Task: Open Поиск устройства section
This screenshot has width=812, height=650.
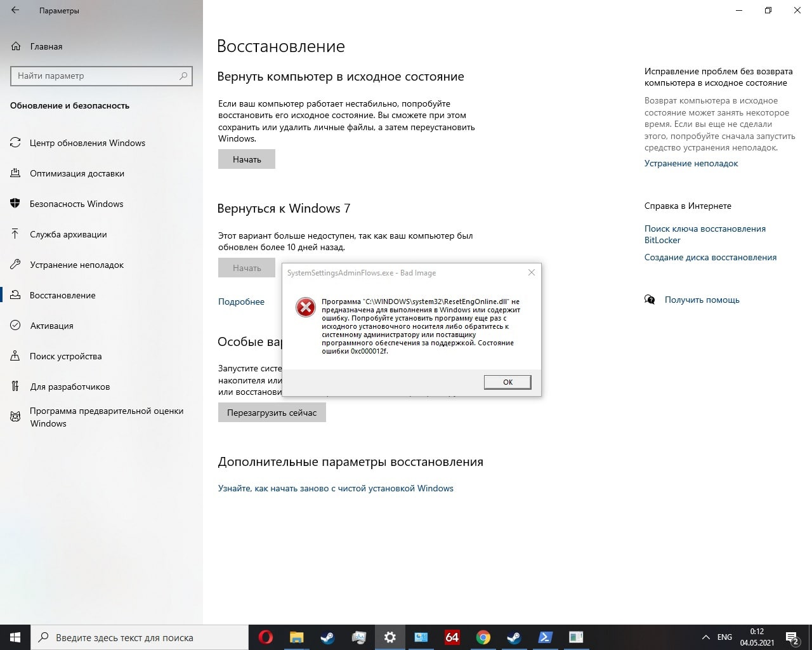Action: (x=65, y=356)
